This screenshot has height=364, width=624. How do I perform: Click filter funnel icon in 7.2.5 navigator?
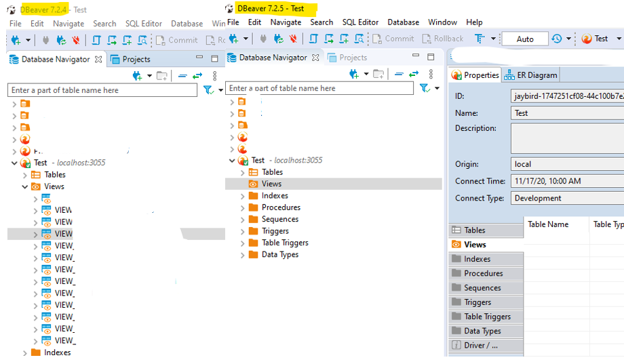[x=425, y=88]
